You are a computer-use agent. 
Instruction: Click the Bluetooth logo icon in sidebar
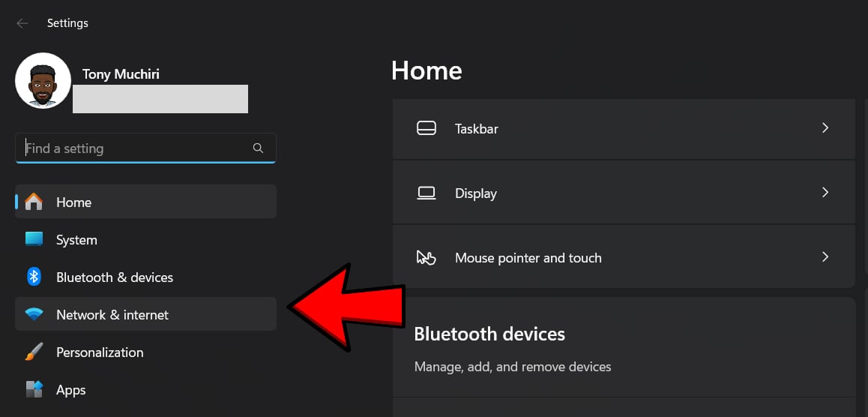34,277
